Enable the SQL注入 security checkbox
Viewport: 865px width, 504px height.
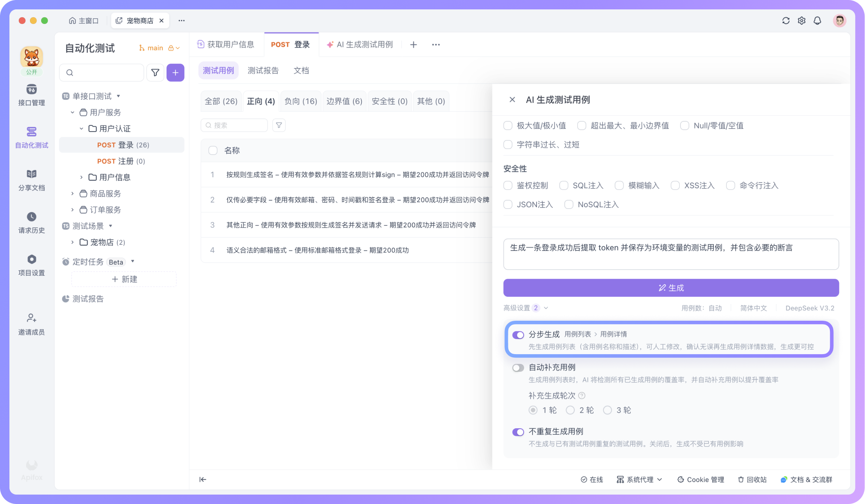(564, 185)
